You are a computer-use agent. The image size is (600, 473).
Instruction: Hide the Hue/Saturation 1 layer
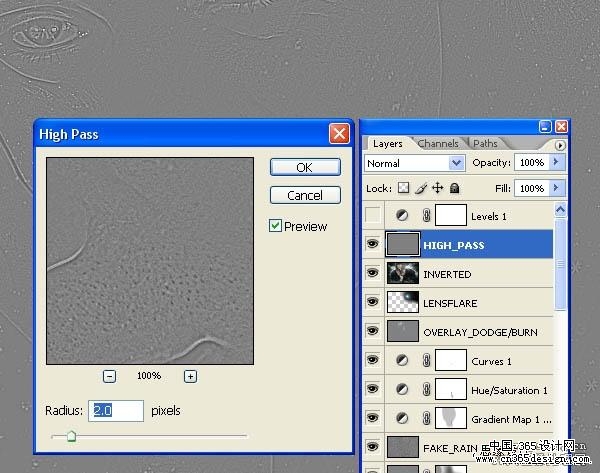(373, 389)
